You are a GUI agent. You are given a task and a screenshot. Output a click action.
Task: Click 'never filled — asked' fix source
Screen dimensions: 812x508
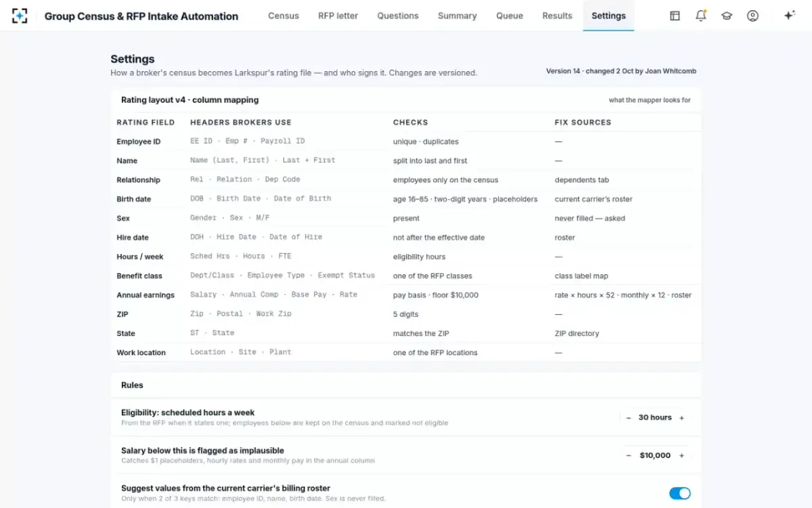pyautogui.click(x=590, y=218)
